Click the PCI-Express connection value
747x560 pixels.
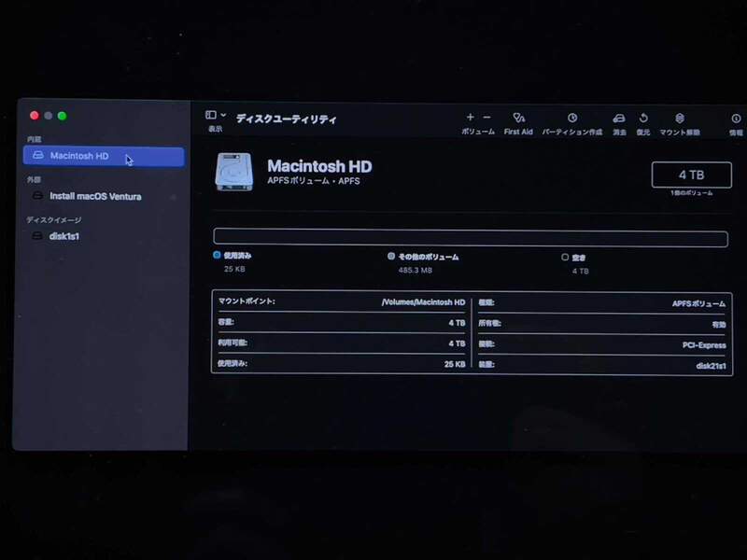704,345
